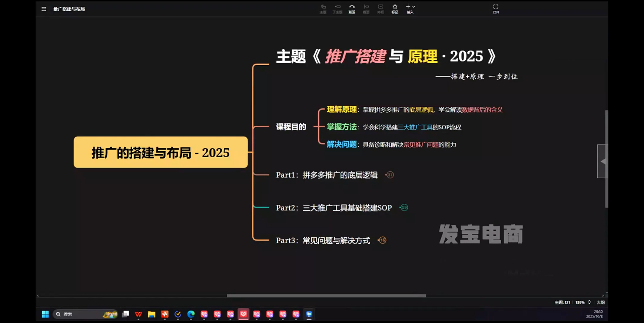Screen dimensions: 644x323
Task: Expand Part1 collapsed children badge 37
Action: 390,175
